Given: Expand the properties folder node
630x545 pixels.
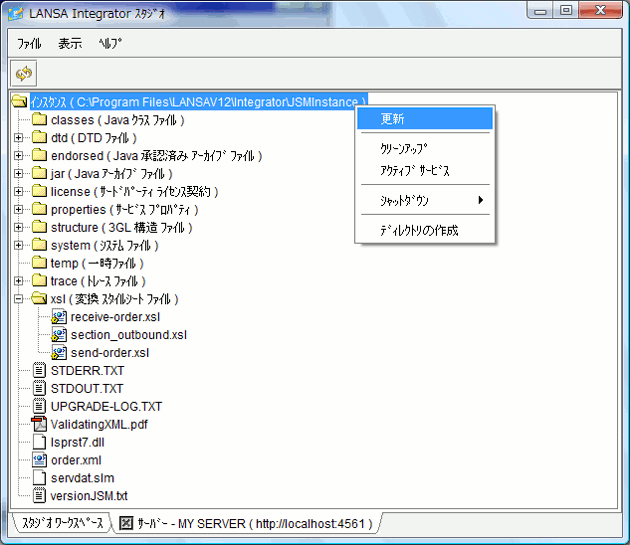Looking at the screenshot, I should [18, 209].
